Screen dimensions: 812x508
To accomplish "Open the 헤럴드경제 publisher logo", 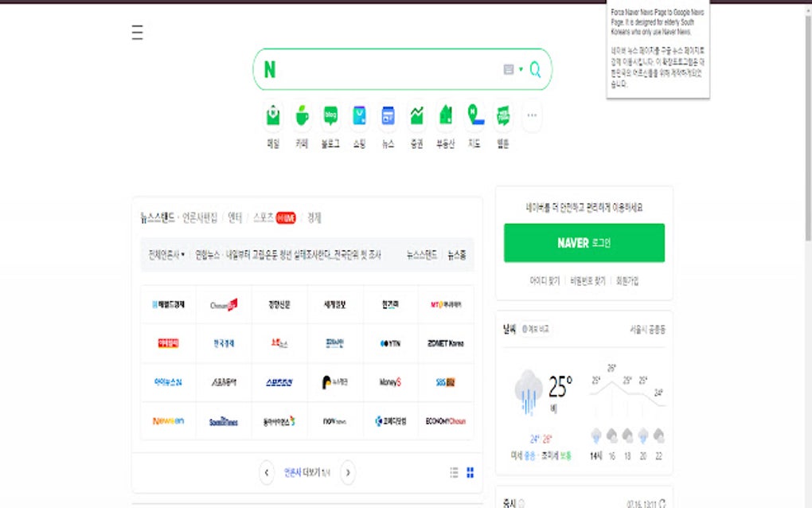I will coord(168,304).
